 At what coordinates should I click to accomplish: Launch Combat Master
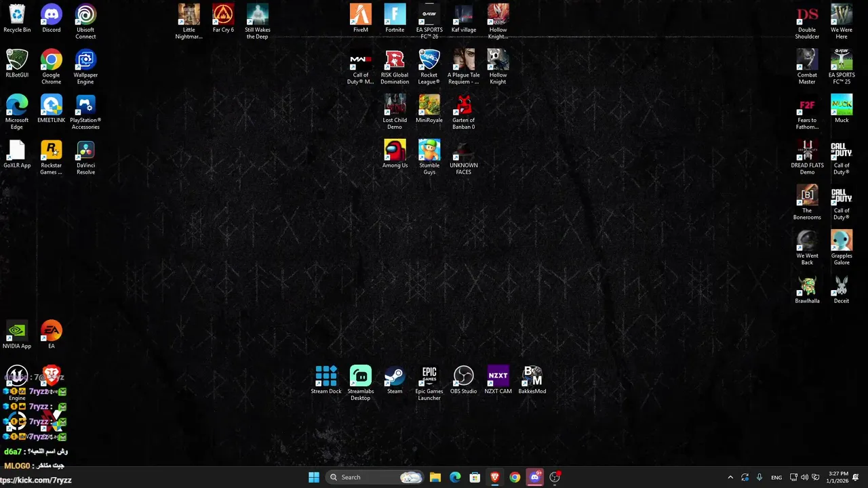point(807,67)
